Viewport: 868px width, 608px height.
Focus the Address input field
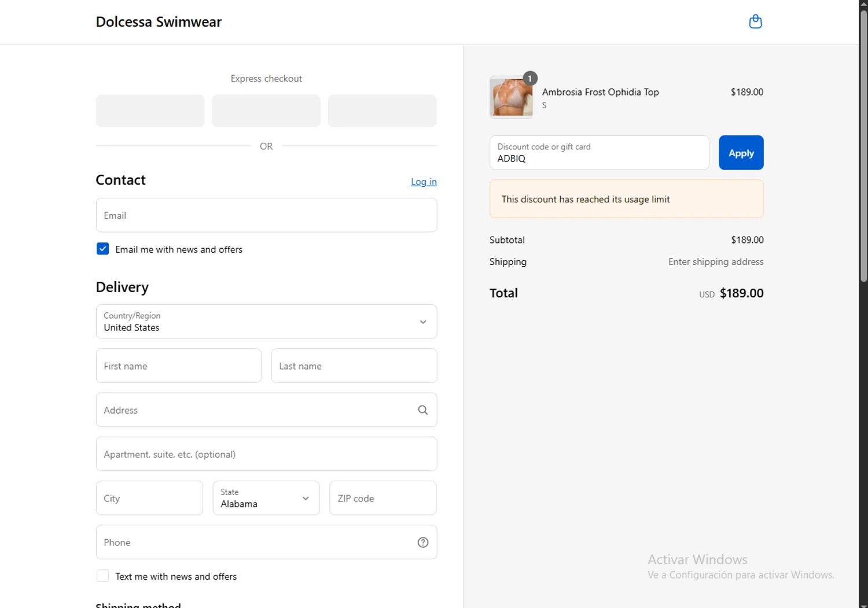tap(266, 410)
